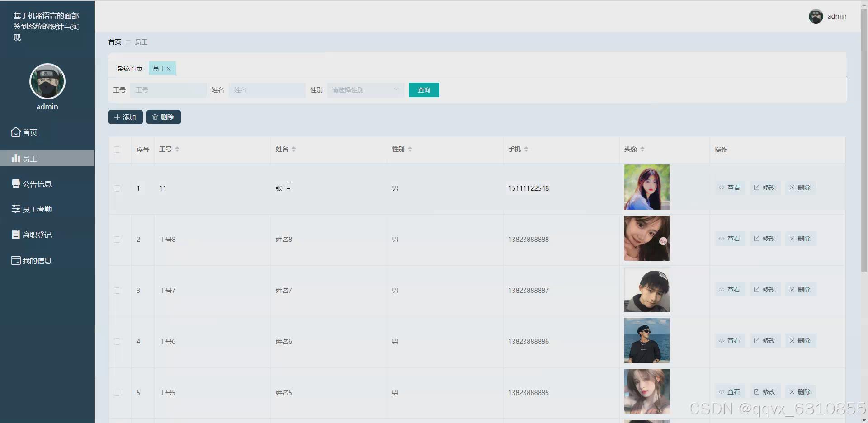Click the 删除 batch delete button
868x423 pixels.
163,117
